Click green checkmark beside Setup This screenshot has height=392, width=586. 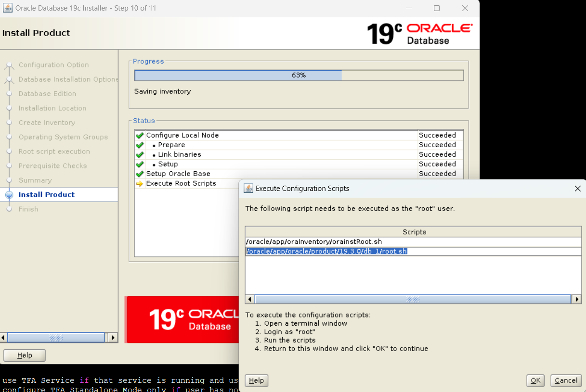coord(140,164)
